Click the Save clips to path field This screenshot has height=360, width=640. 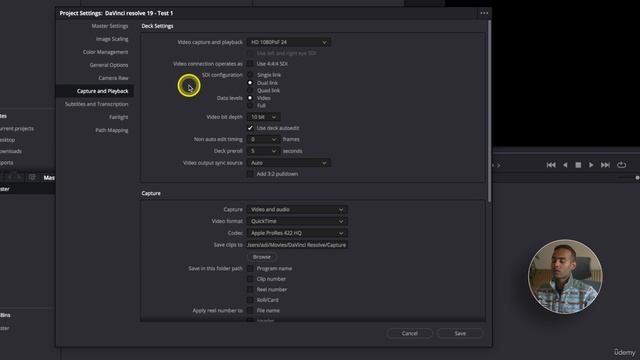[297, 245]
